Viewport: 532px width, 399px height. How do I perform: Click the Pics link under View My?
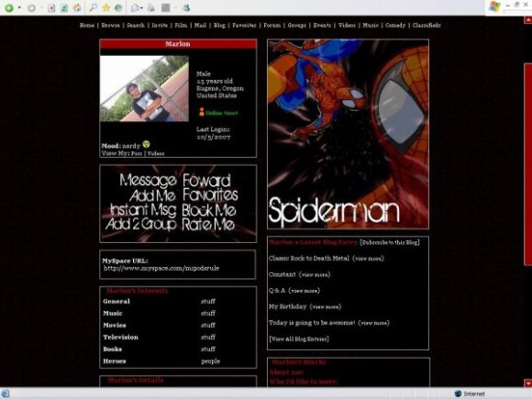coord(137,153)
